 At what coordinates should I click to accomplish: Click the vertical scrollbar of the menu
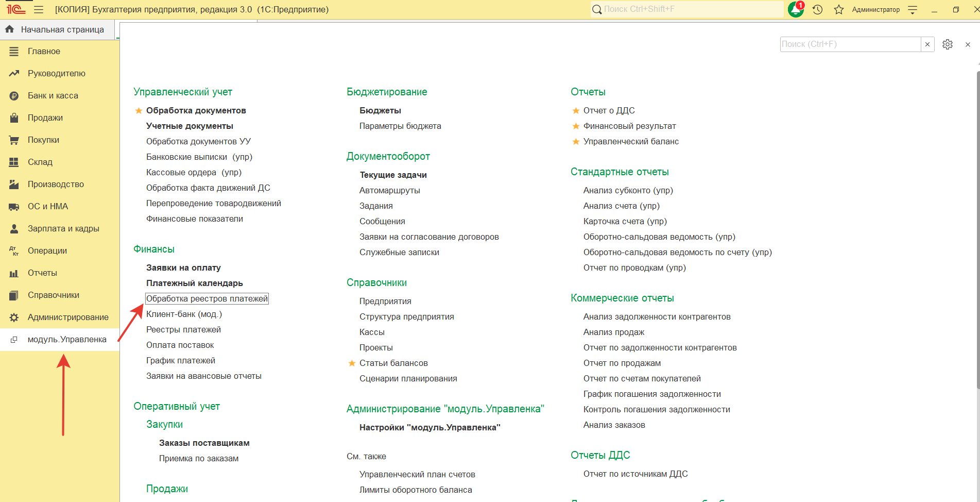977,229
